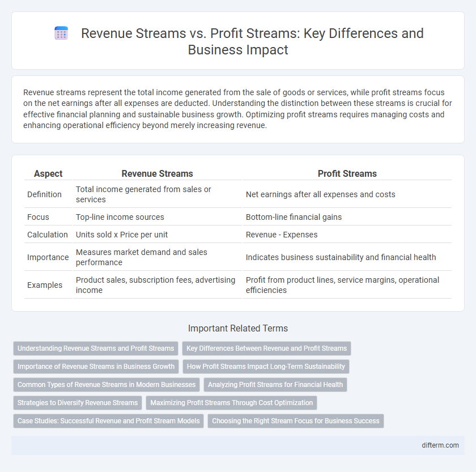Select the 'Focus' row label

click(39, 217)
